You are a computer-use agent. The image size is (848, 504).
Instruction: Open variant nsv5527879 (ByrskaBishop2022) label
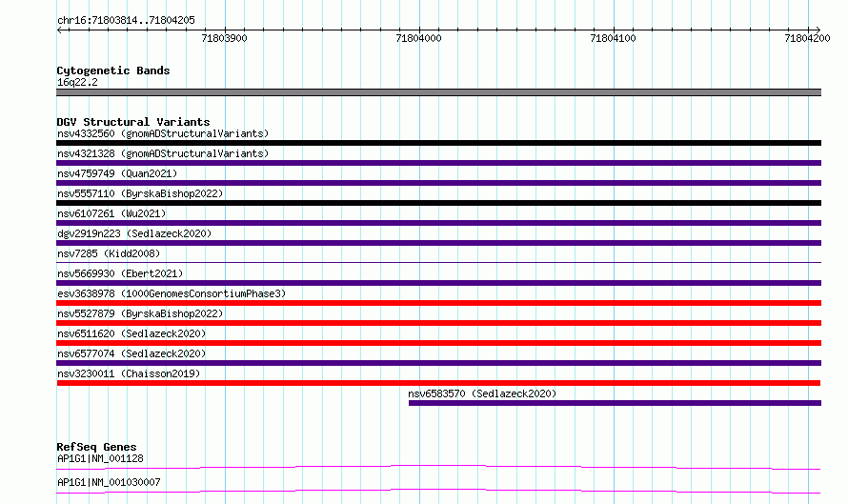pyautogui.click(x=140, y=313)
